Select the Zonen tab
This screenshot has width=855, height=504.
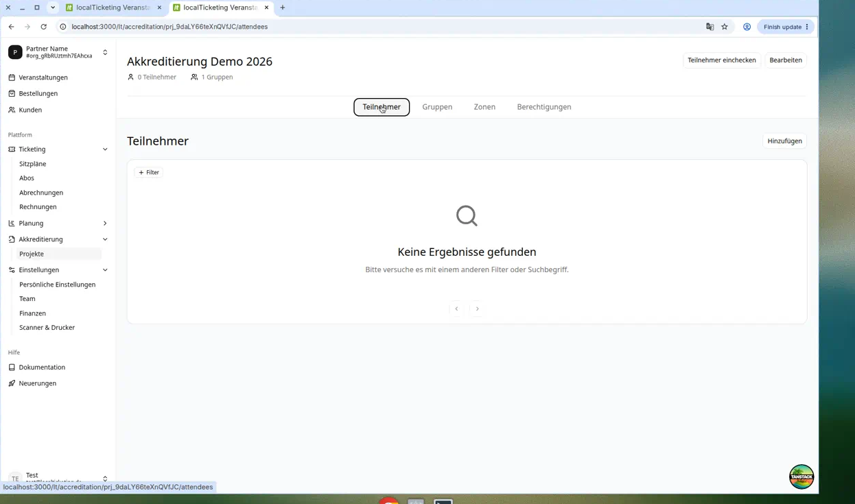pos(484,107)
